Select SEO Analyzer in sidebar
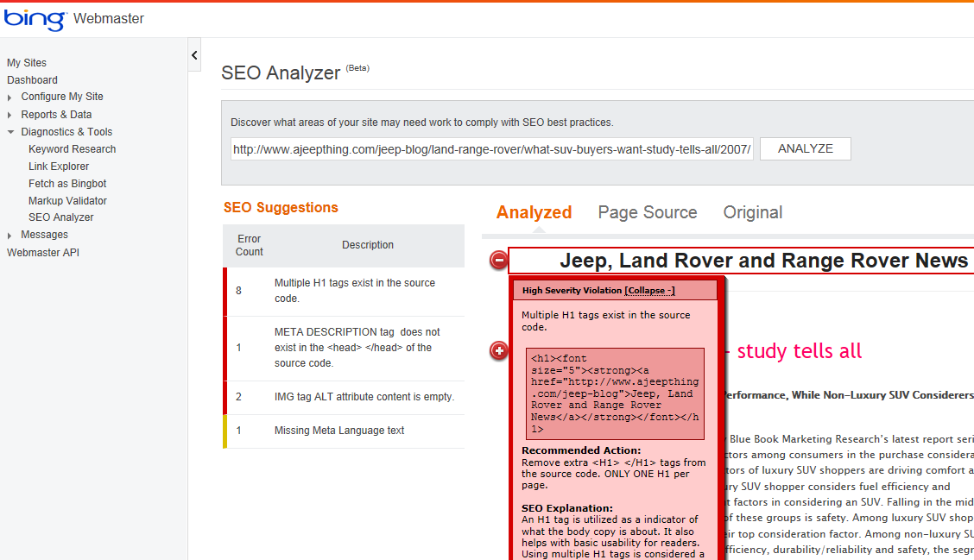Image resolution: width=974 pixels, height=560 pixels. coord(60,217)
